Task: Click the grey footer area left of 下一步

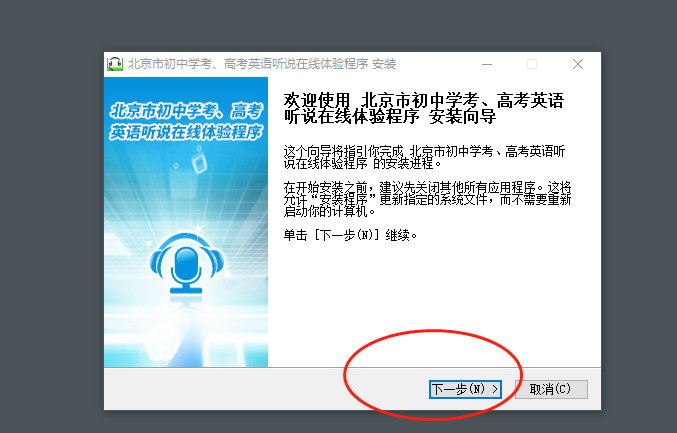Action: click(x=250, y=389)
